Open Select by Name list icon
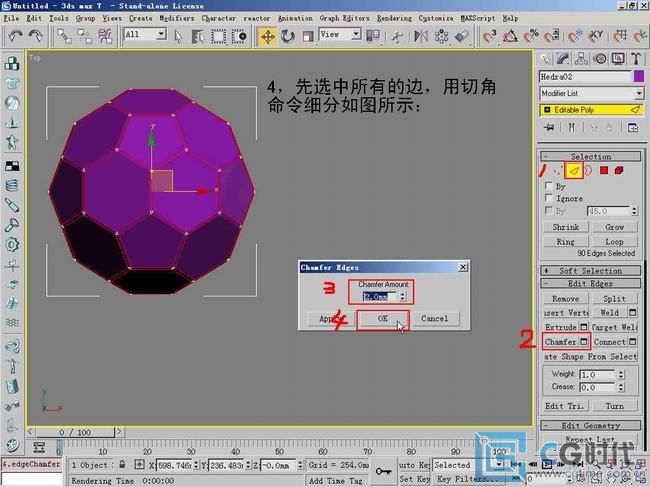The height and width of the screenshot is (487, 650). click(198, 36)
